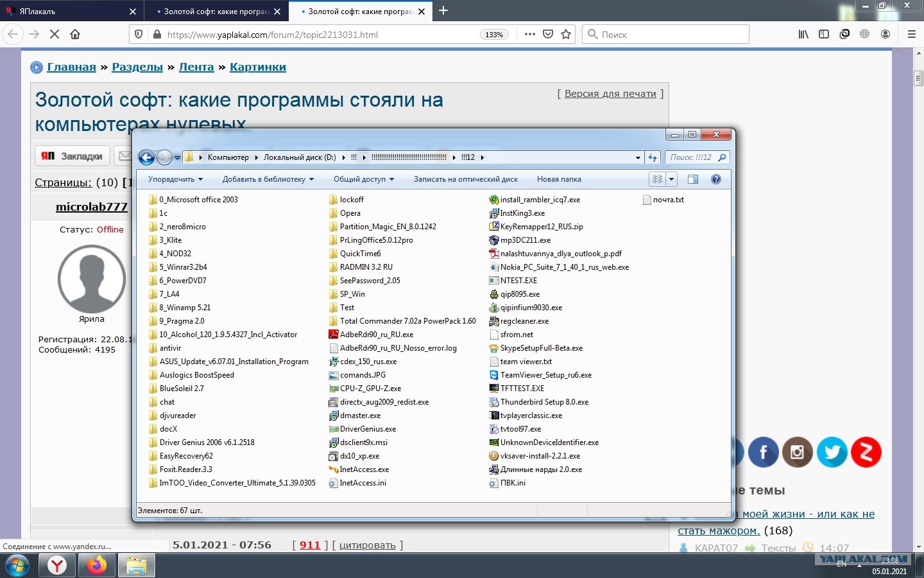Click EN language indicator in tray
Image resolution: width=924 pixels, height=578 pixels.
coord(841,564)
